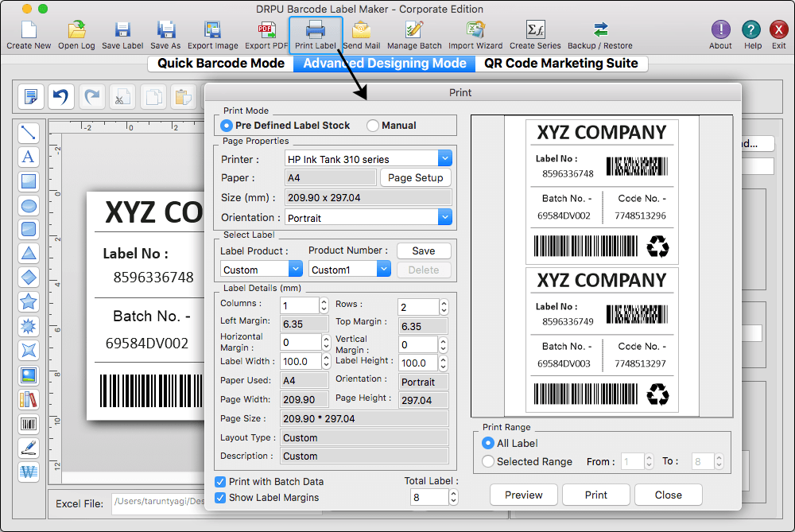Click the Save label product button
795x532 pixels.
(x=424, y=250)
